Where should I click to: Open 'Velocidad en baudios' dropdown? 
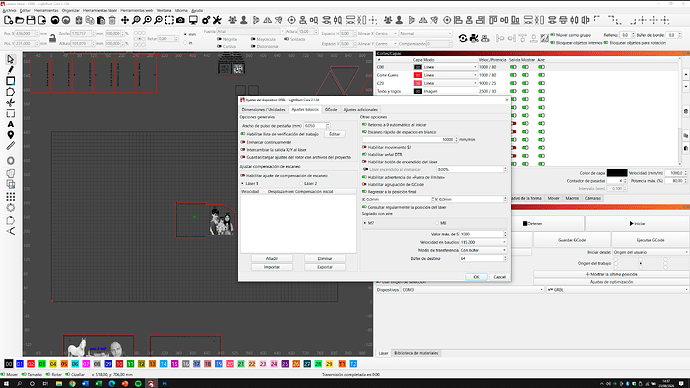(x=483, y=242)
